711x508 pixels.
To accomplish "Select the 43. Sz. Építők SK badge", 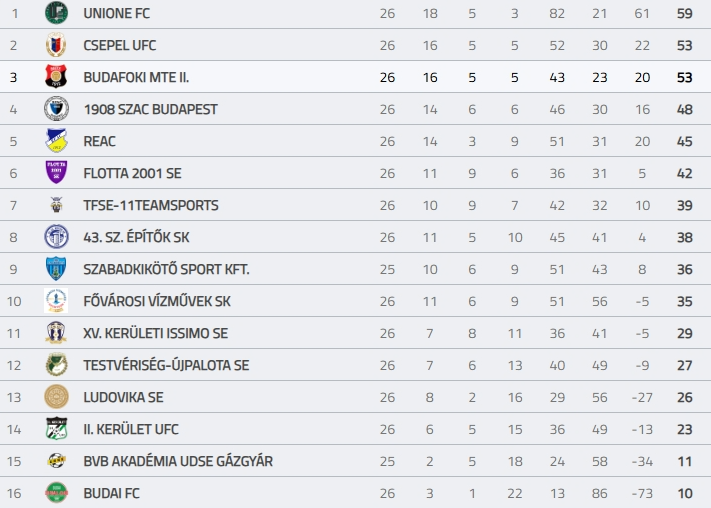I will [x=56, y=237].
